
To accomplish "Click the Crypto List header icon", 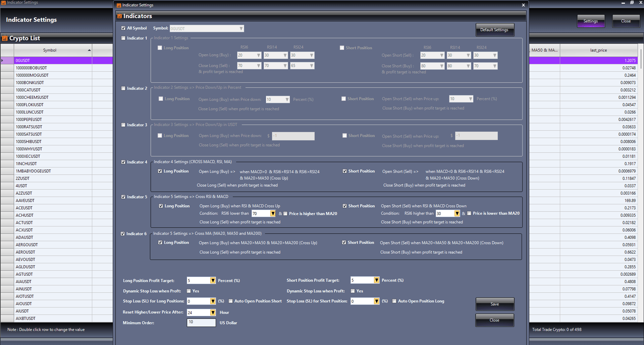I will tap(5, 38).
